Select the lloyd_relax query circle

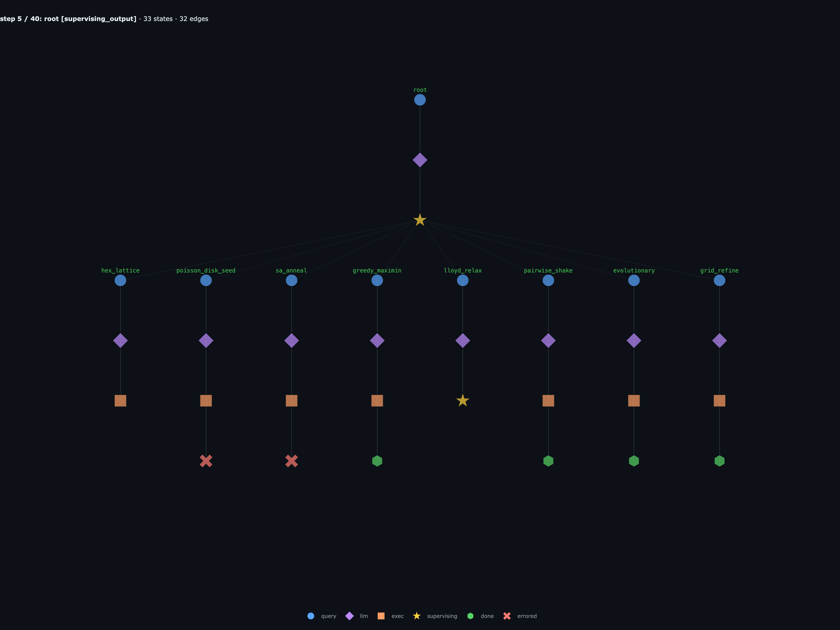(463, 280)
